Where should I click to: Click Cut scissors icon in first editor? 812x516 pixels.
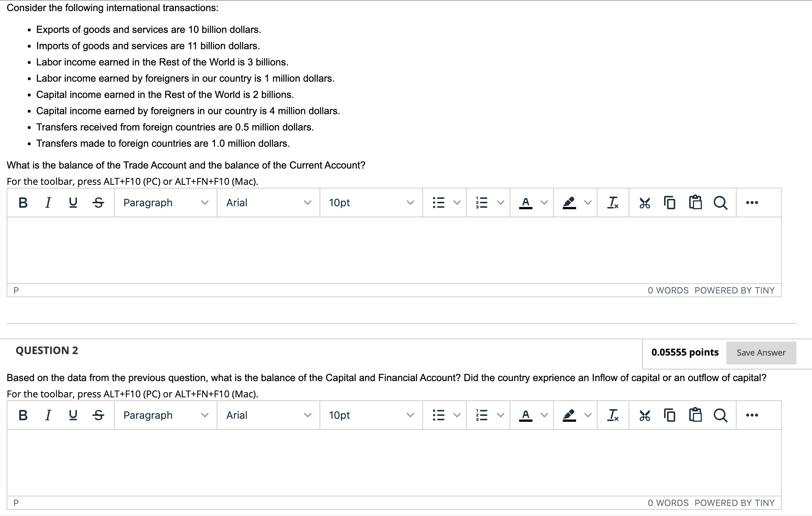[644, 203]
